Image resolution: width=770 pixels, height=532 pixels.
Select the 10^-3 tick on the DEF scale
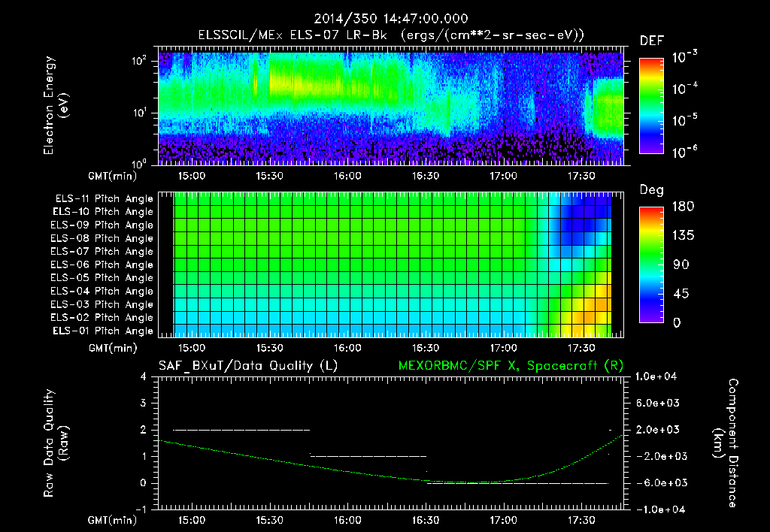(684, 57)
